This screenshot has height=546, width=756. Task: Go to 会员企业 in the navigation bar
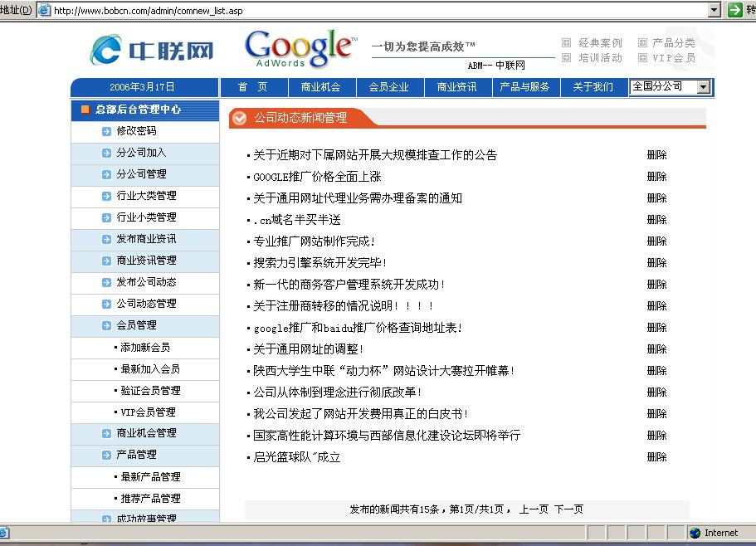[388, 87]
